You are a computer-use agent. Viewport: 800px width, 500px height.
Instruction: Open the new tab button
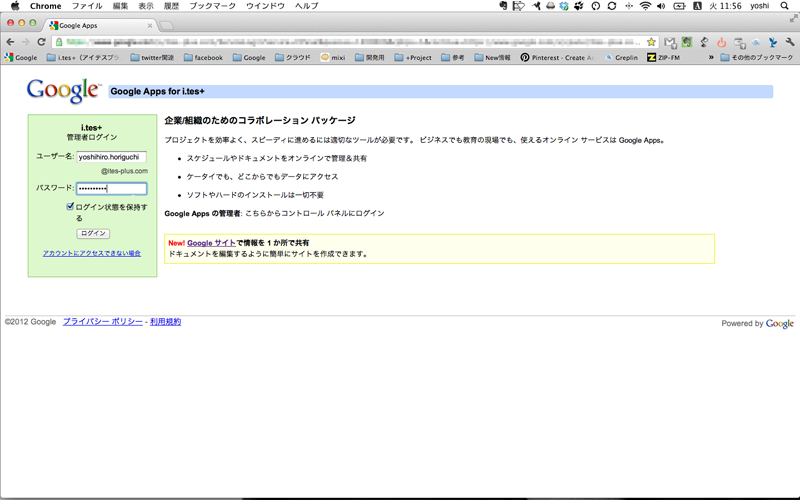click(x=167, y=25)
